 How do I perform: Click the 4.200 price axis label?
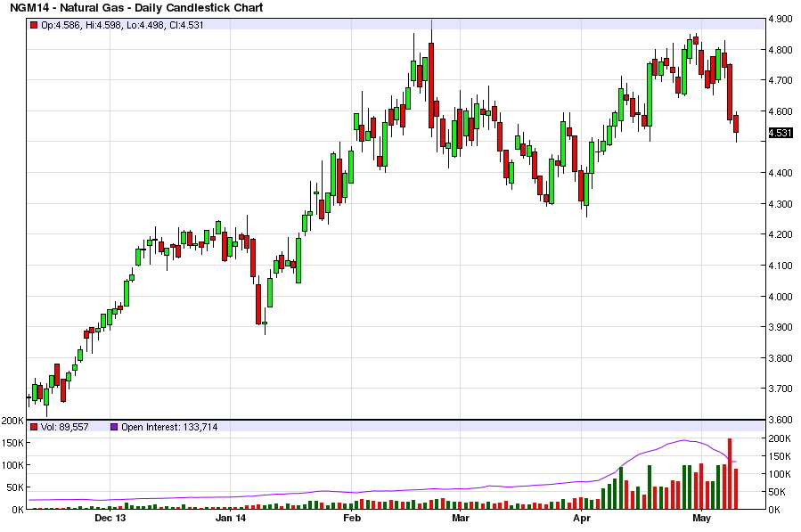(780, 234)
